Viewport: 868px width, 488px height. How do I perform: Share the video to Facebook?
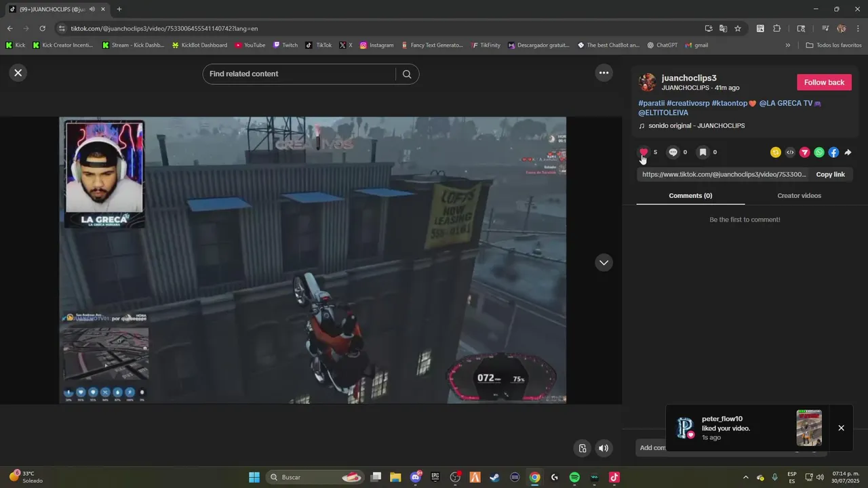point(833,152)
